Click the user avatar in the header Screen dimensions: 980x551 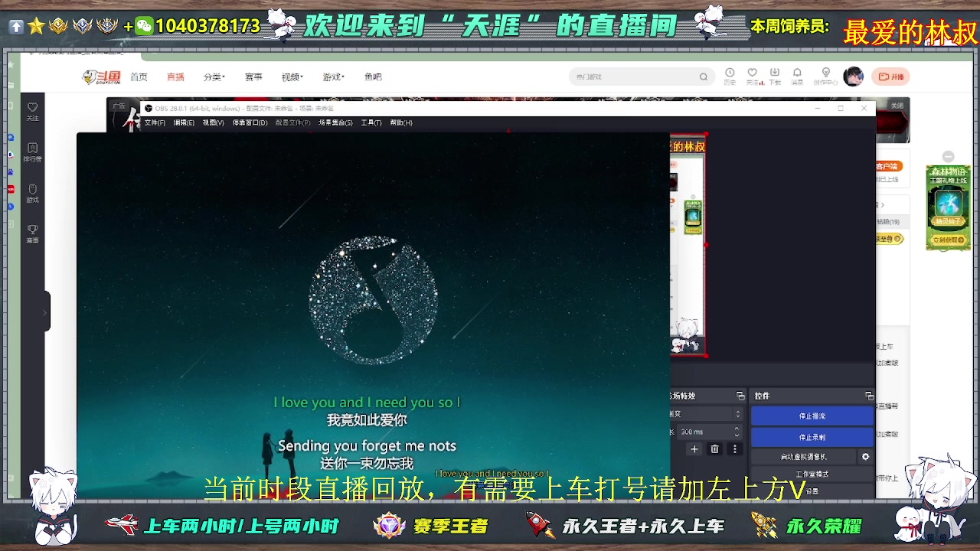point(853,77)
